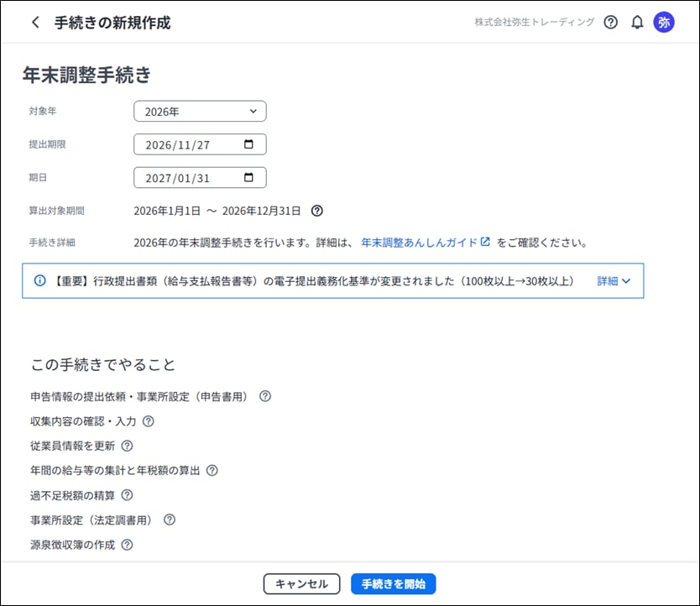Click the company name 株式会社弥生トレーディング
This screenshot has height=606, width=700.
point(535,23)
